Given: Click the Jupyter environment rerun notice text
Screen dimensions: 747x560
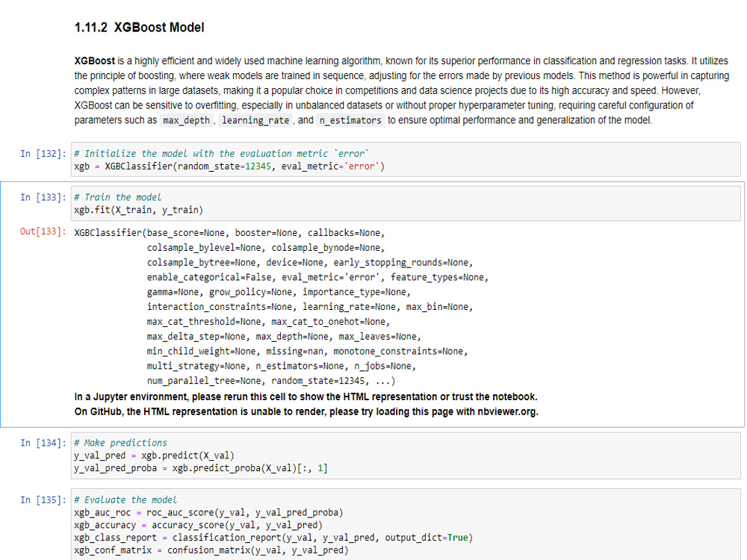Looking at the screenshot, I should [306, 396].
